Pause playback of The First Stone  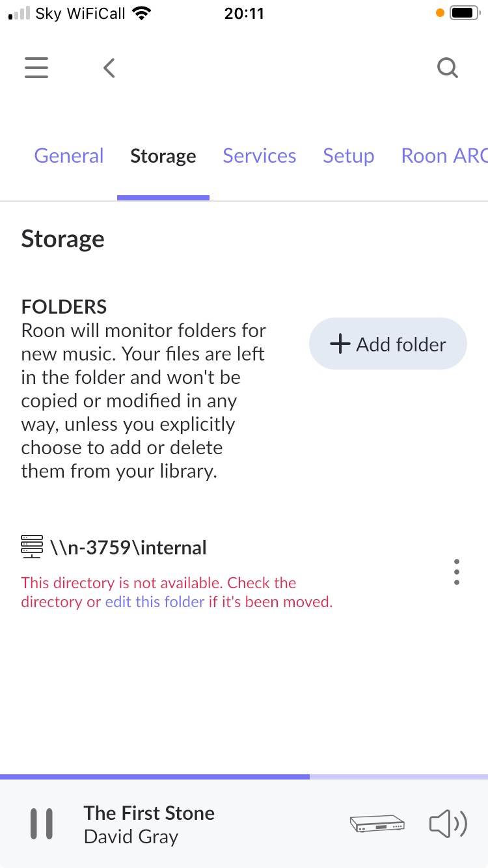pos(42,824)
